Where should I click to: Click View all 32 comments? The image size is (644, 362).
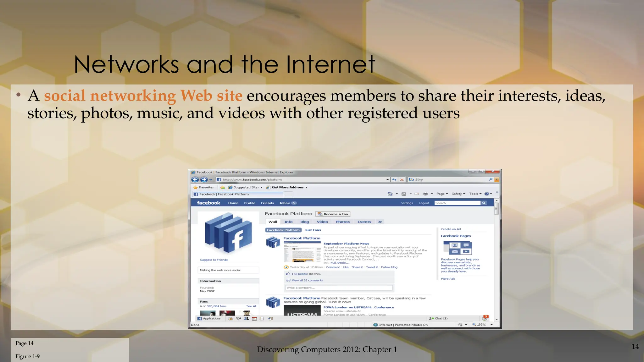307,280
